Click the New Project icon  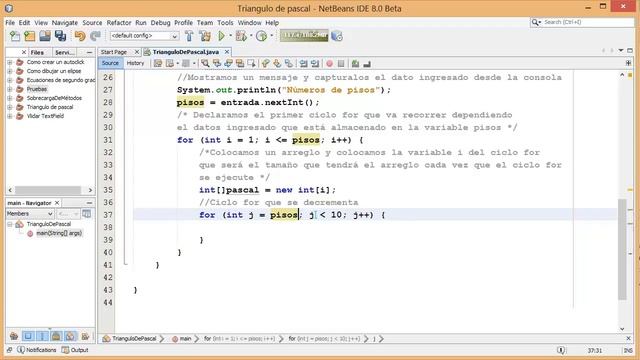[29, 36]
